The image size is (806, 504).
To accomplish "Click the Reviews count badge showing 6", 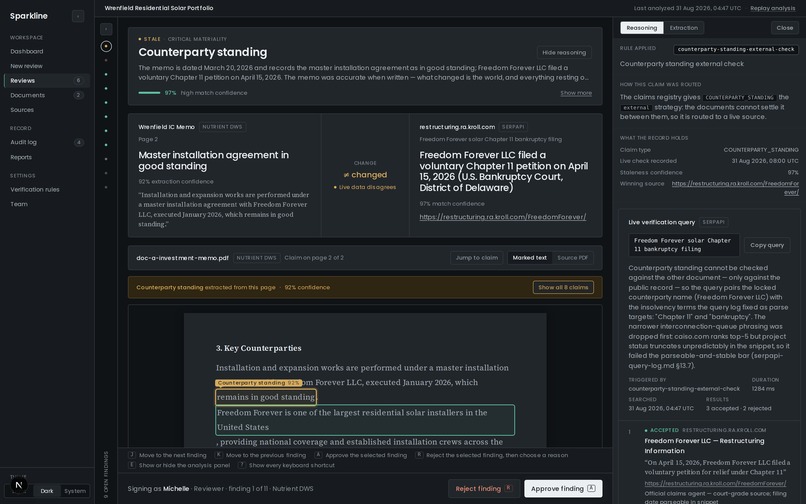I will pos(79,81).
